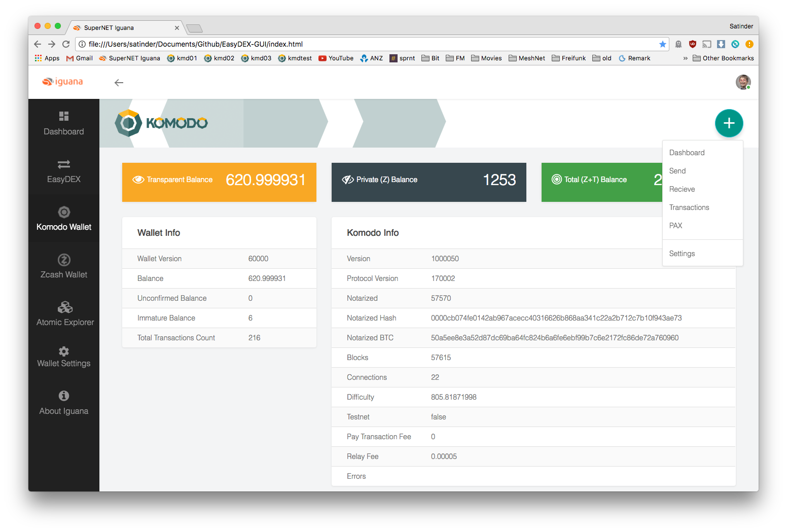The image size is (787, 532).
Task: Open the Gmail bookmark
Action: click(80, 58)
